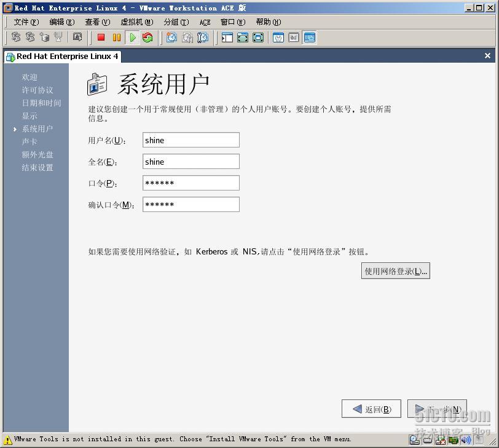Click the 下一步(N) next button
499x448 pixels.
point(438,409)
